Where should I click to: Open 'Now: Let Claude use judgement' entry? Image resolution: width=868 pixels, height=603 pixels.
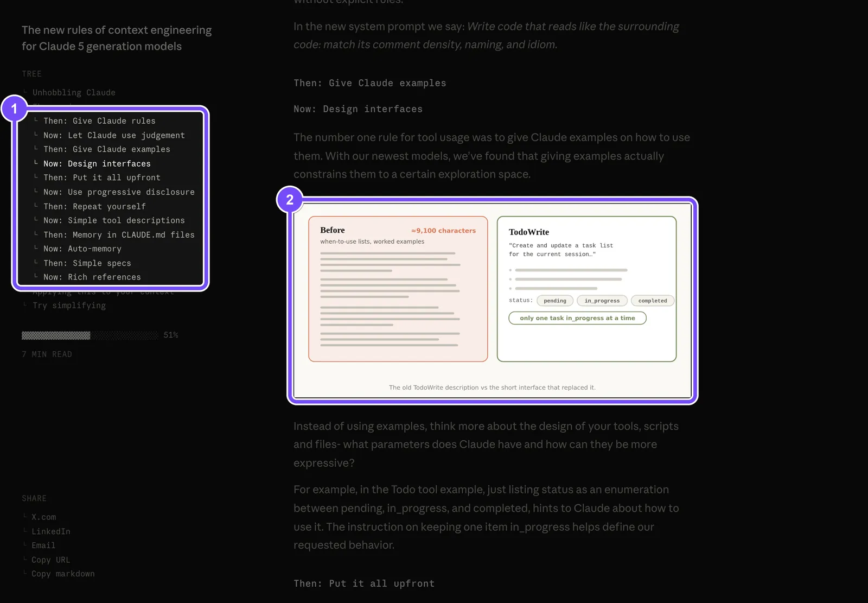[x=114, y=135]
